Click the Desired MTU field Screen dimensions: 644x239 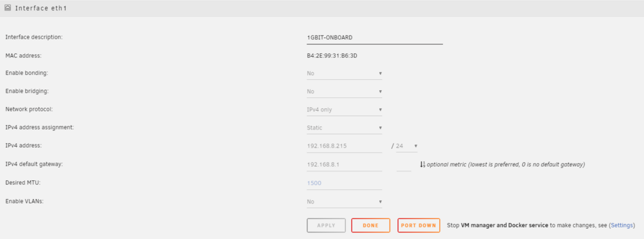coord(344,183)
